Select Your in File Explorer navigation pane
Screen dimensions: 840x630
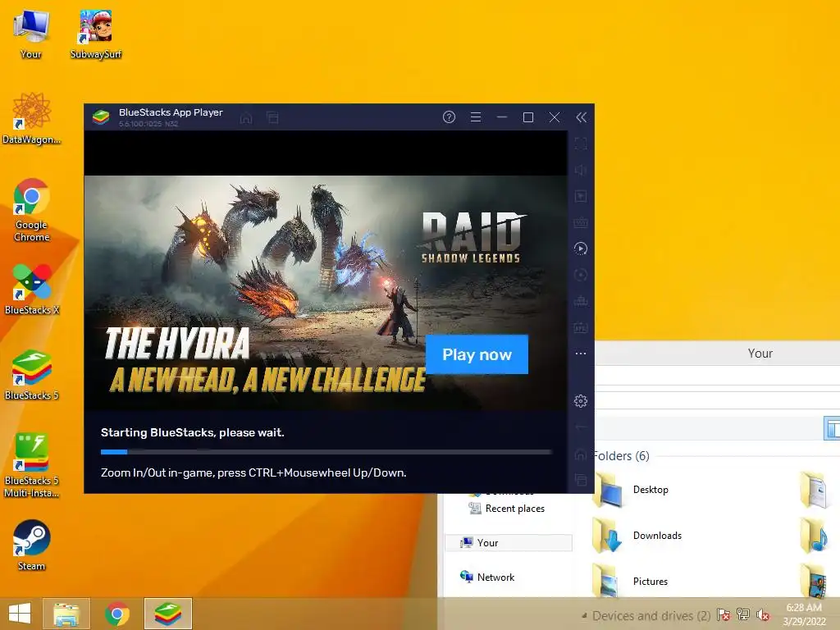point(509,543)
